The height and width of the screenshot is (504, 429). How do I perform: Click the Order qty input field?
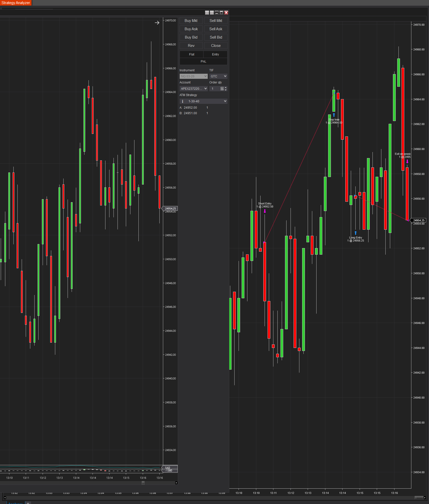[x=215, y=88]
